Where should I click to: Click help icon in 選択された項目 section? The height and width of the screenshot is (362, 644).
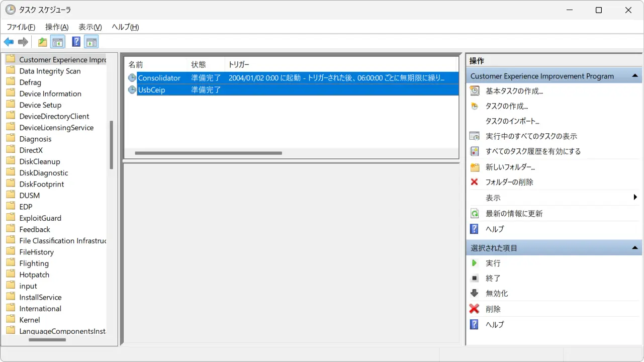[x=474, y=324]
